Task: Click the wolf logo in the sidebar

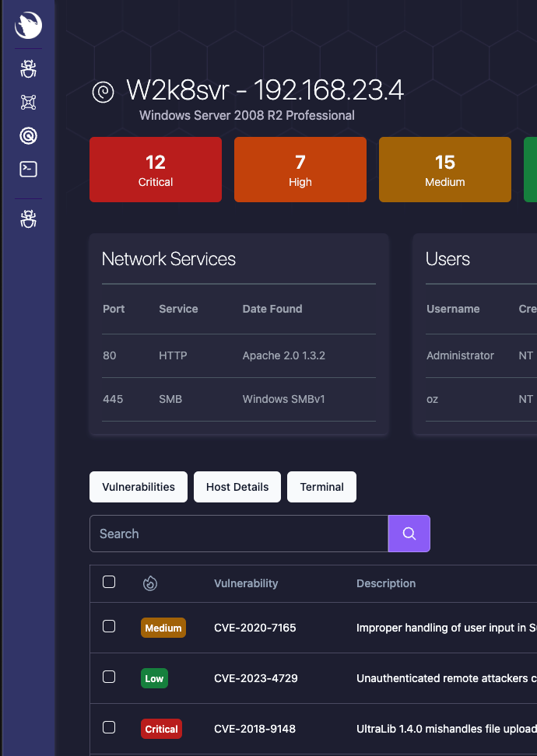Action: (x=28, y=26)
